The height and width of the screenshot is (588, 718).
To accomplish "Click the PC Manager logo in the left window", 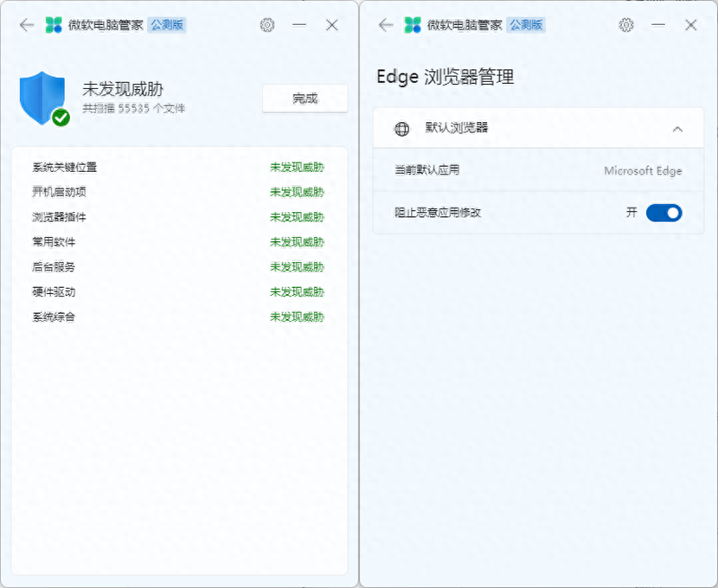I will [54, 24].
